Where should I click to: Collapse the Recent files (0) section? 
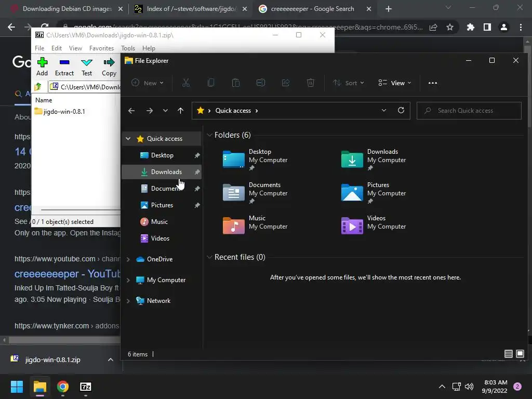pyautogui.click(x=210, y=257)
